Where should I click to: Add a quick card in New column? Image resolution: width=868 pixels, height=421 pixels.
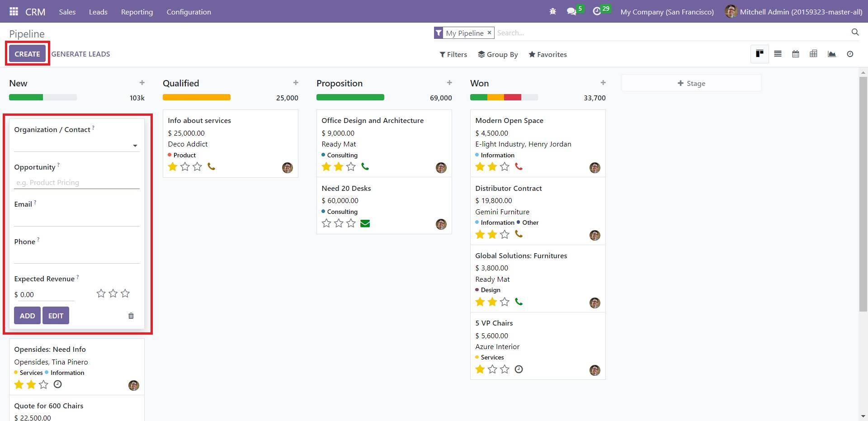tap(142, 83)
